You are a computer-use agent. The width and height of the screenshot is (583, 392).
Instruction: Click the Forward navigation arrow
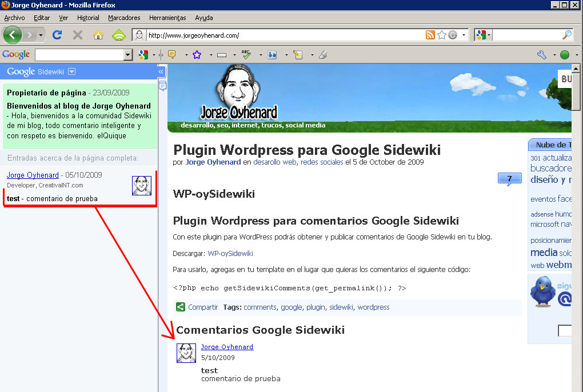(x=29, y=35)
